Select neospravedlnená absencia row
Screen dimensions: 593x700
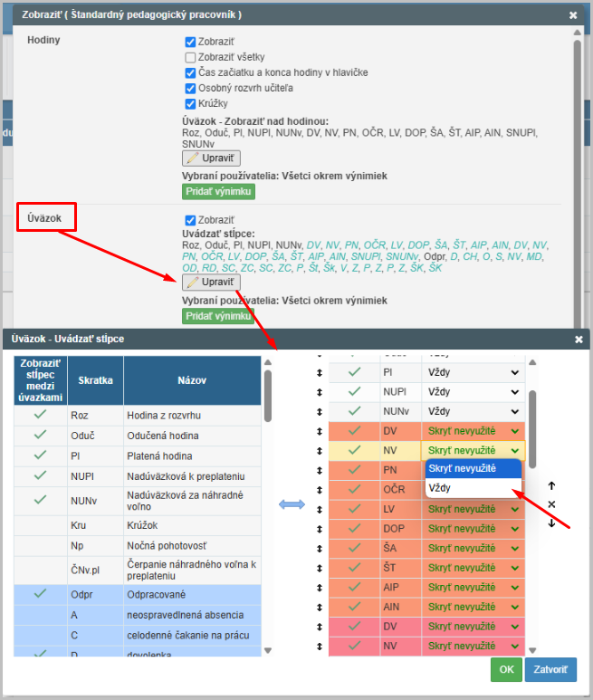pyautogui.click(x=138, y=615)
